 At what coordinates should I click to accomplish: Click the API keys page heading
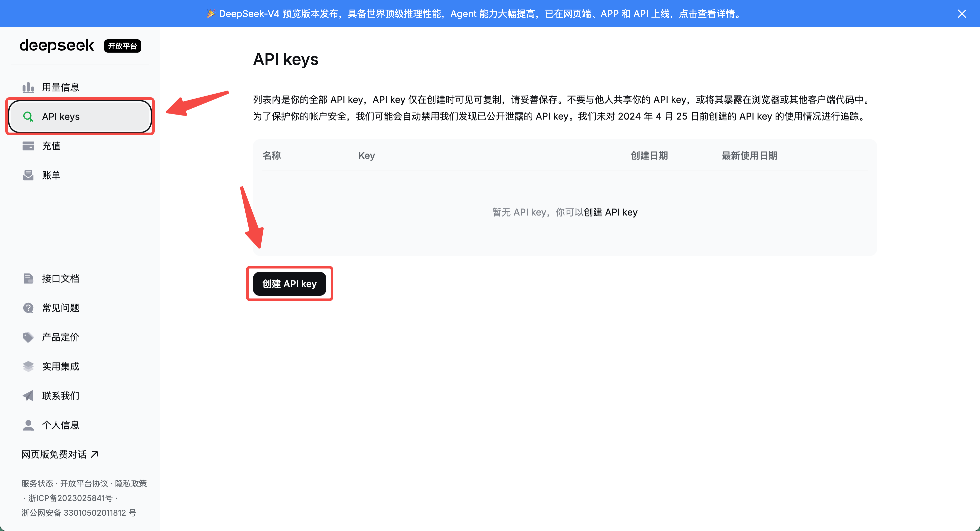[x=286, y=60]
